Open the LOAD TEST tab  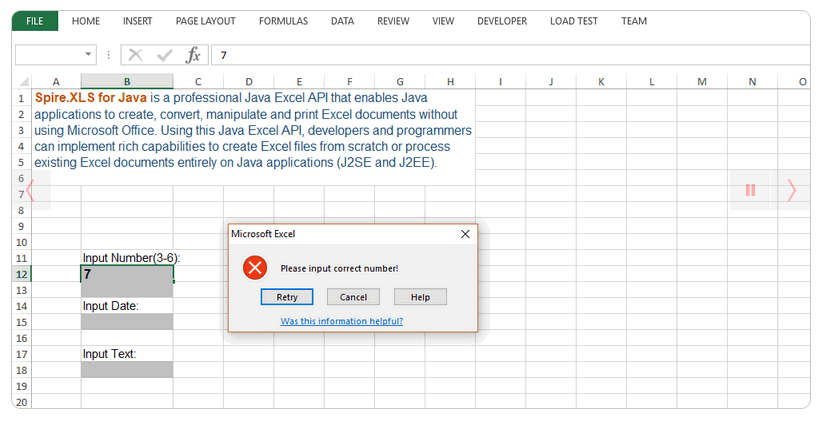point(573,21)
